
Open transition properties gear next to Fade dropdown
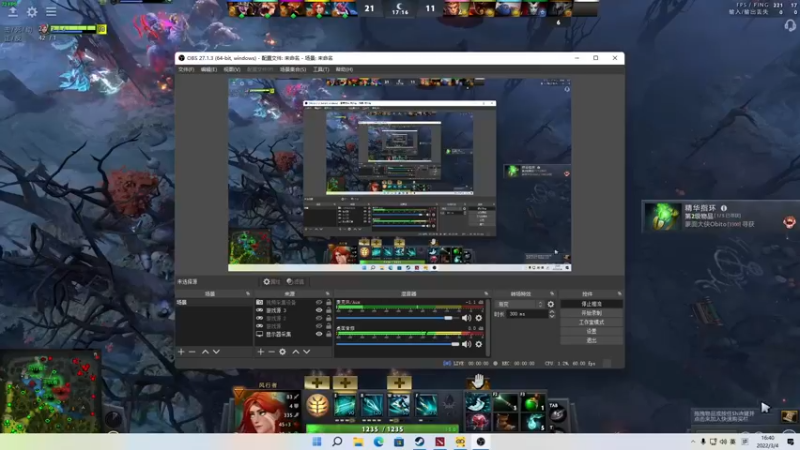pyautogui.click(x=551, y=304)
